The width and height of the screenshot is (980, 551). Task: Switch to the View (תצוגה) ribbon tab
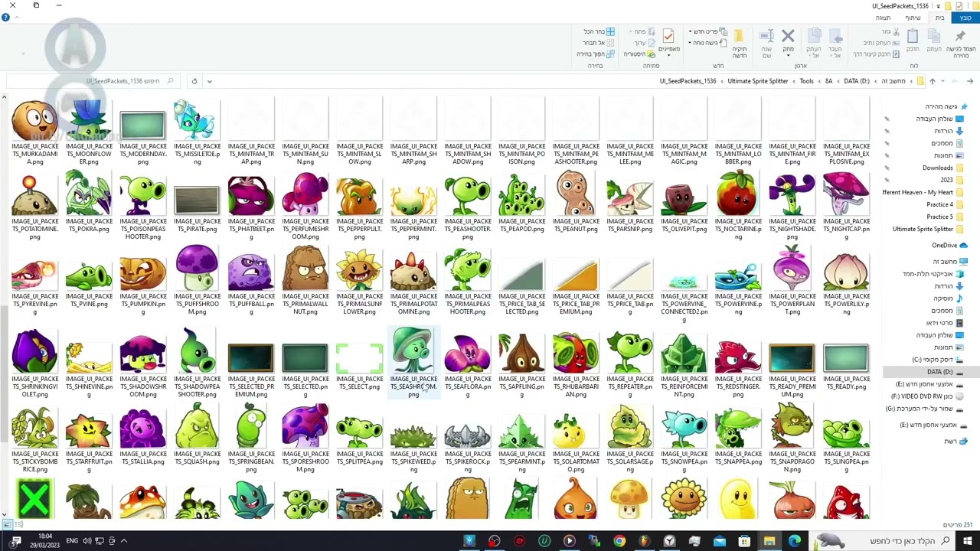[883, 18]
